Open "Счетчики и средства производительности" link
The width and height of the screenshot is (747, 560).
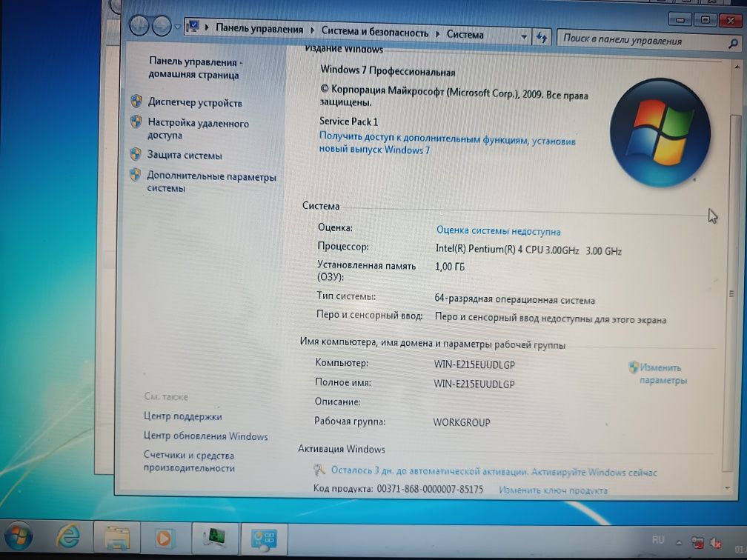coord(189,461)
